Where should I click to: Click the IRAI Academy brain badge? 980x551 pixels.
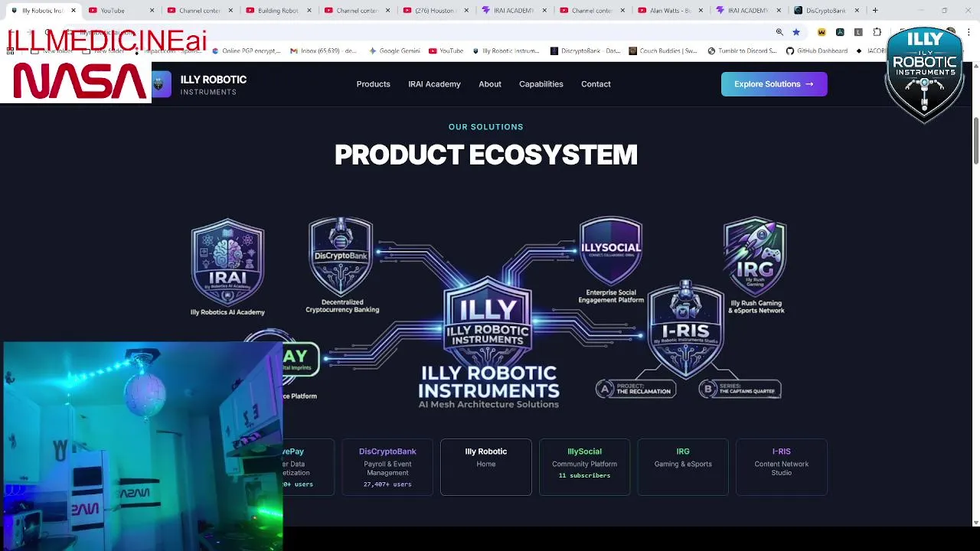click(x=227, y=262)
